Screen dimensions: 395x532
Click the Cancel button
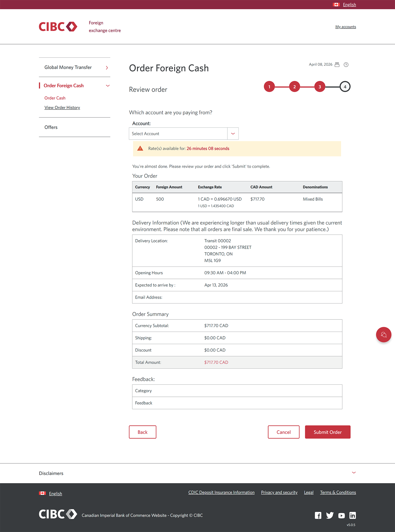(x=284, y=432)
